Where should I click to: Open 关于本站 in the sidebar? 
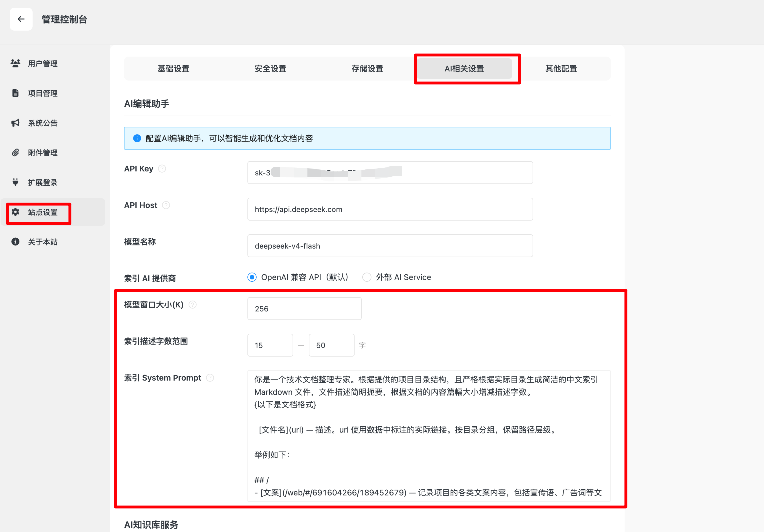pyautogui.click(x=53, y=241)
